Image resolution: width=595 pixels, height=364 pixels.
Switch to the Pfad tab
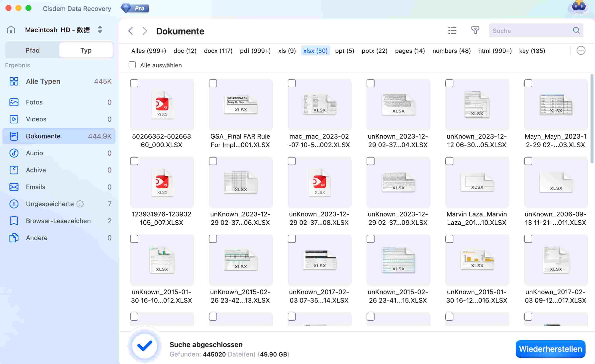pyautogui.click(x=32, y=50)
